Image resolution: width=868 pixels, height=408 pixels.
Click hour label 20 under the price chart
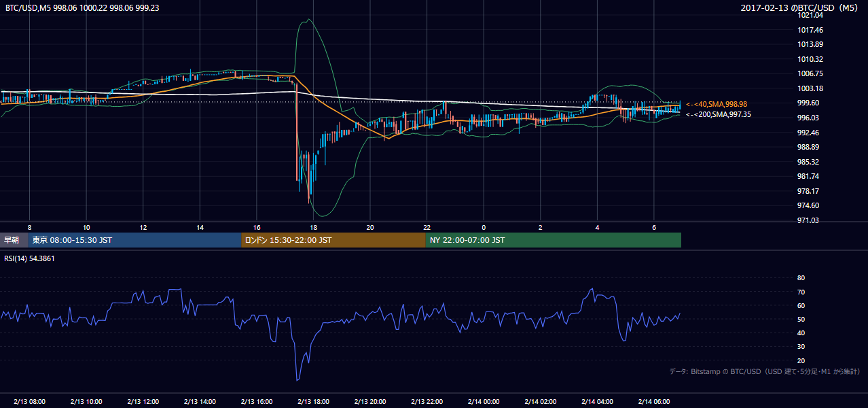370,227
